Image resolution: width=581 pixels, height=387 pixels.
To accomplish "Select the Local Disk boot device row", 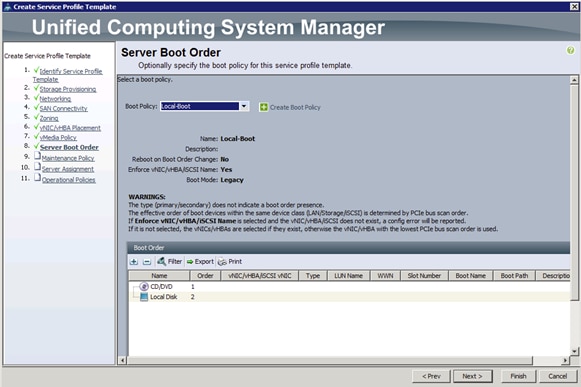I will point(349,297).
